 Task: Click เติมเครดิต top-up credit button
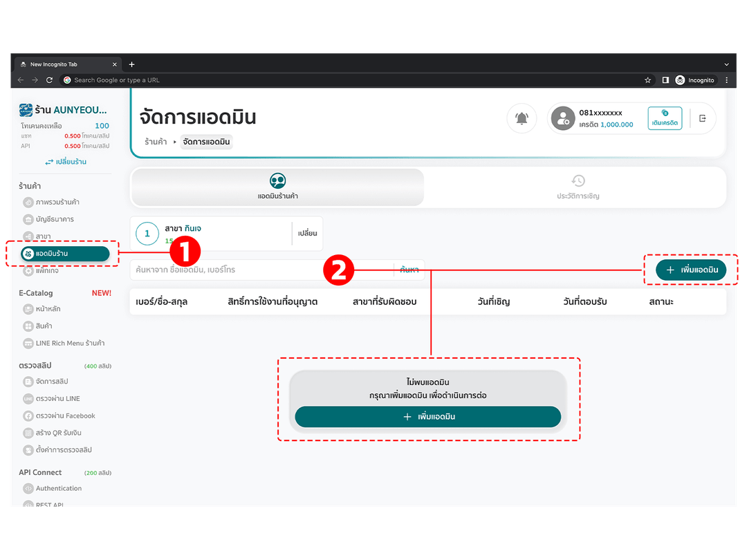[665, 118]
